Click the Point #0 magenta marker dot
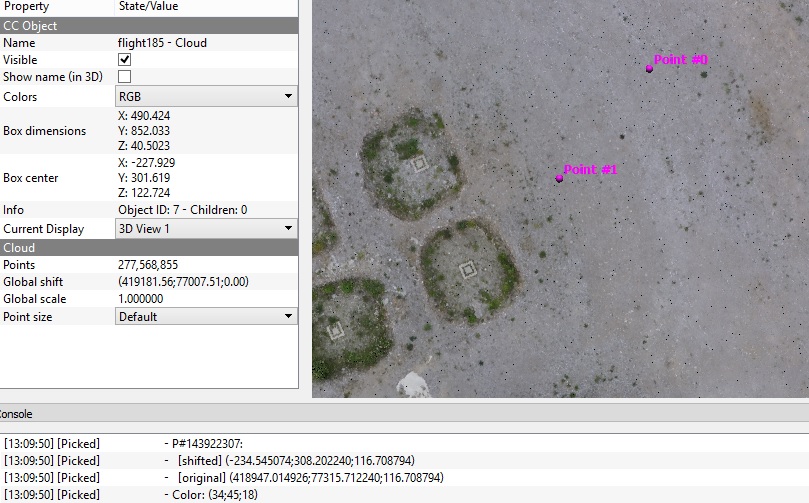The width and height of the screenshot is (809, 503). tap(649, 69)
